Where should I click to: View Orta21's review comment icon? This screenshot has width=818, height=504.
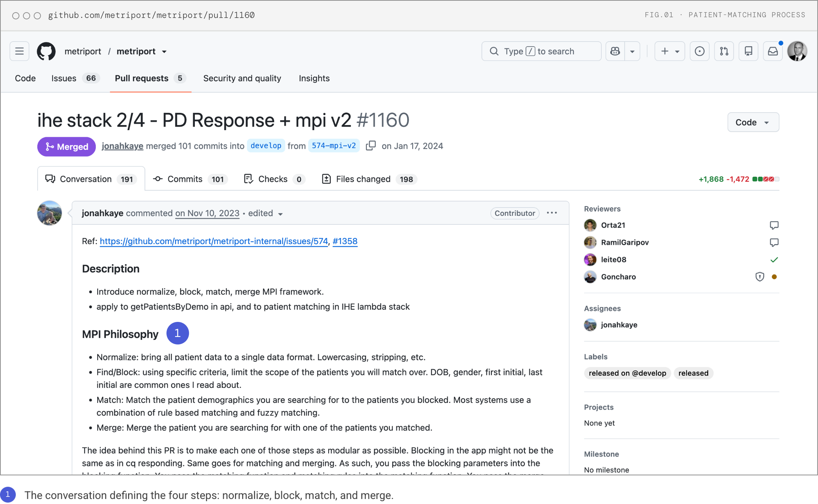coord(774,225)
